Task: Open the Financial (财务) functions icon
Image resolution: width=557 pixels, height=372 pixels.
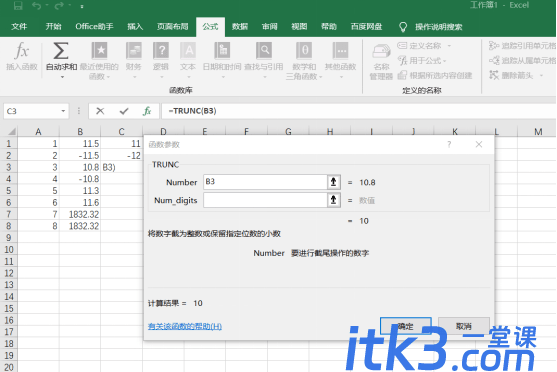Action: pyautogui.click(x=134, y=50)
